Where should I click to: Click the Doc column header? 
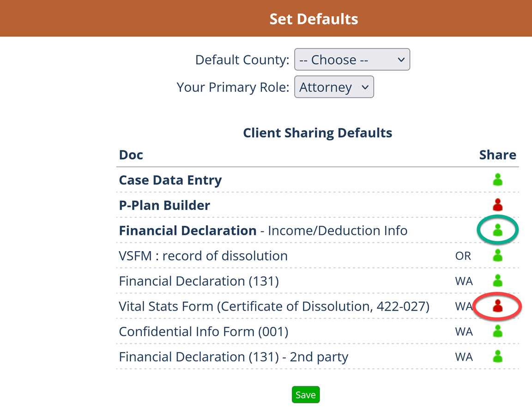pos(131,155)
